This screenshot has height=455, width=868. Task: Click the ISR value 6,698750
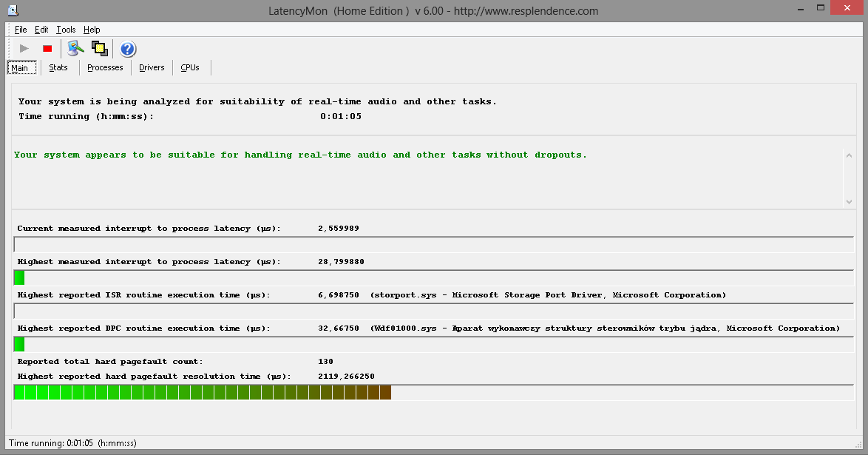(x=338, y=295)
